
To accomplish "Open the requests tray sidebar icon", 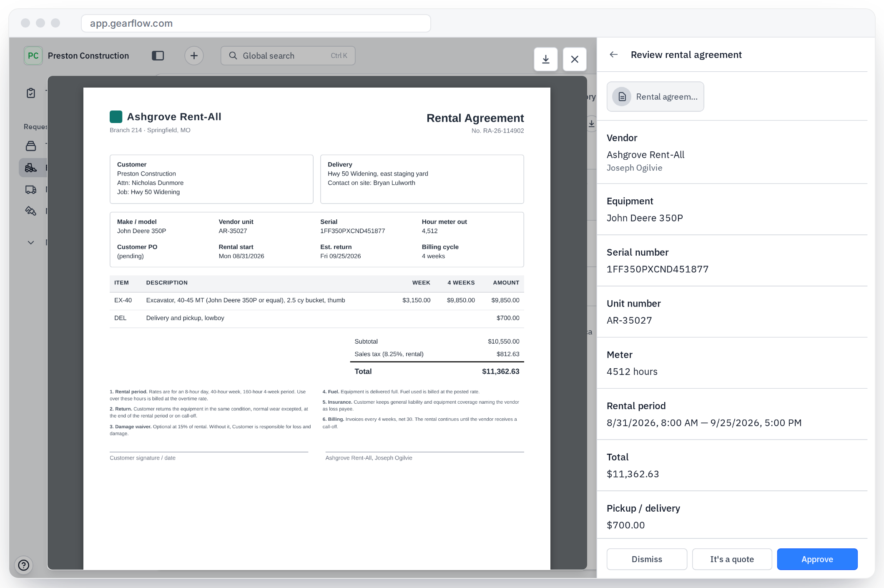I will click(31, 146).
